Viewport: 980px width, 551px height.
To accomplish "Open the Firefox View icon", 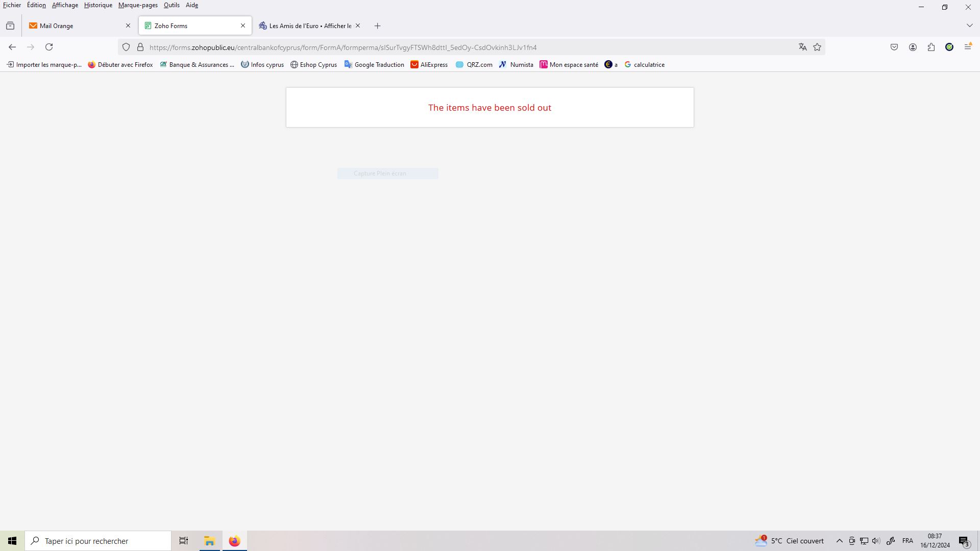I will click(x=10, y=26).
